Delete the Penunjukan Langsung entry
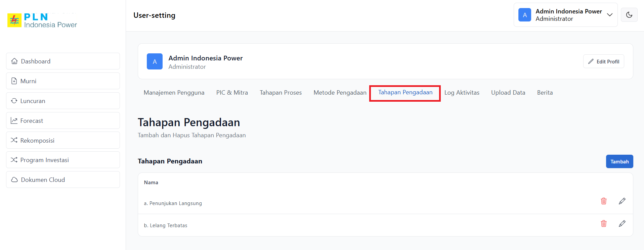Image resolution: width=644 pixels, height=250 pixels. pos(603,201)
